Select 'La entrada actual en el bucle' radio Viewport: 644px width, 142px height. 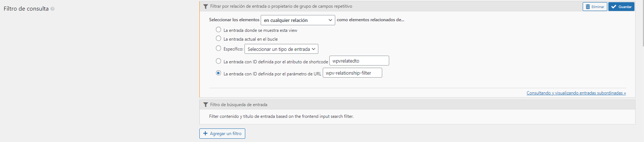[218, 38]
